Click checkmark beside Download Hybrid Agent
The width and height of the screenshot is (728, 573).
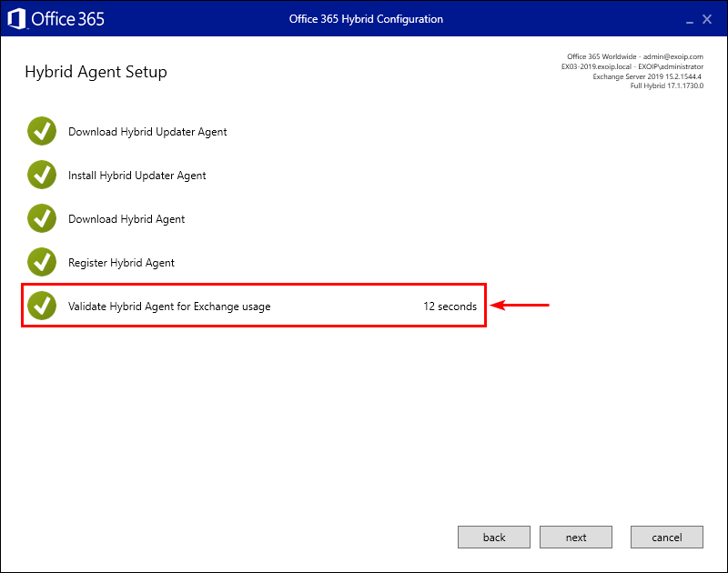[42, 218]
